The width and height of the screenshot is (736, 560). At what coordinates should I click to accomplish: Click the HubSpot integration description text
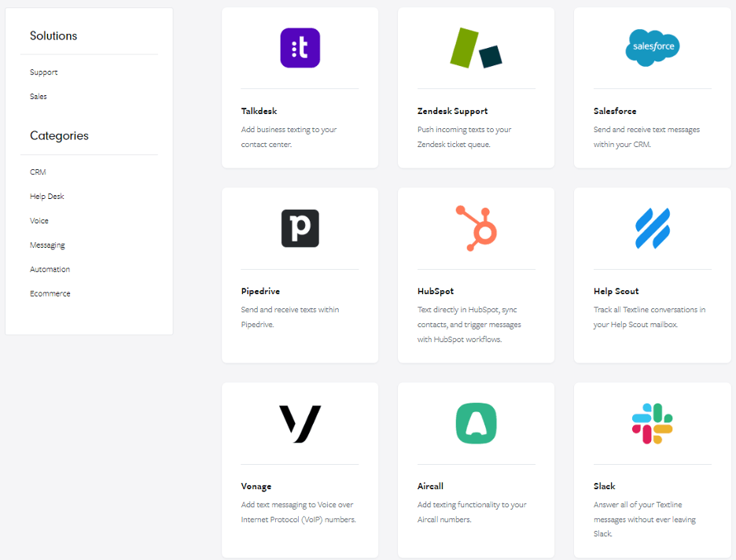coord(469,325)
